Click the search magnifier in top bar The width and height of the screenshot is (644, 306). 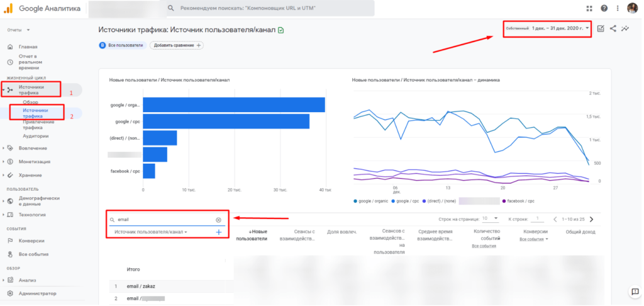(171, 8)
